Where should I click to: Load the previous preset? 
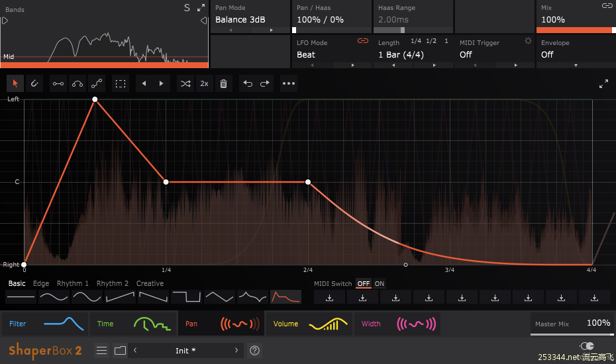pyautogui.click(x=135, y=350)
